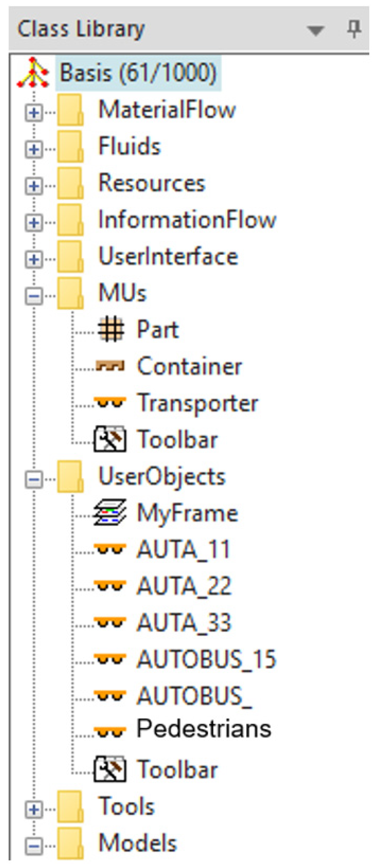The image size is (377, 868).
Task: Expand the MaterialFlow folder
Action: click(34, 112)
